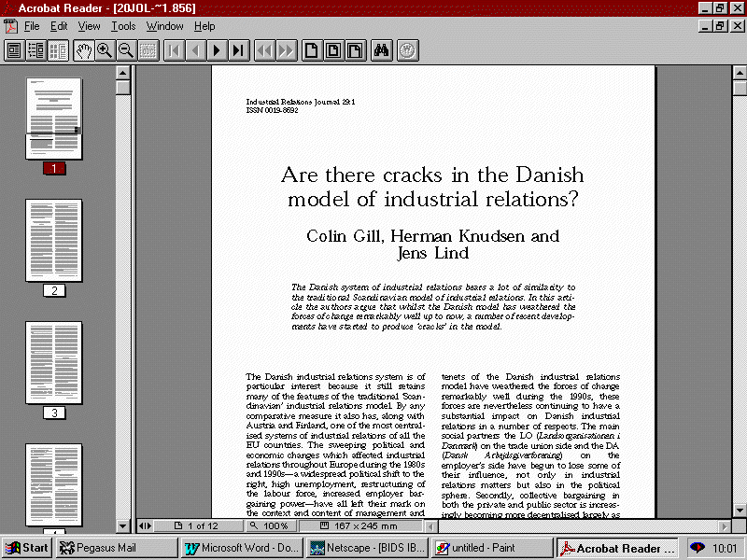Click the overview pane splitter button
The width and height of the screenshot is (747, 560).
145,526
